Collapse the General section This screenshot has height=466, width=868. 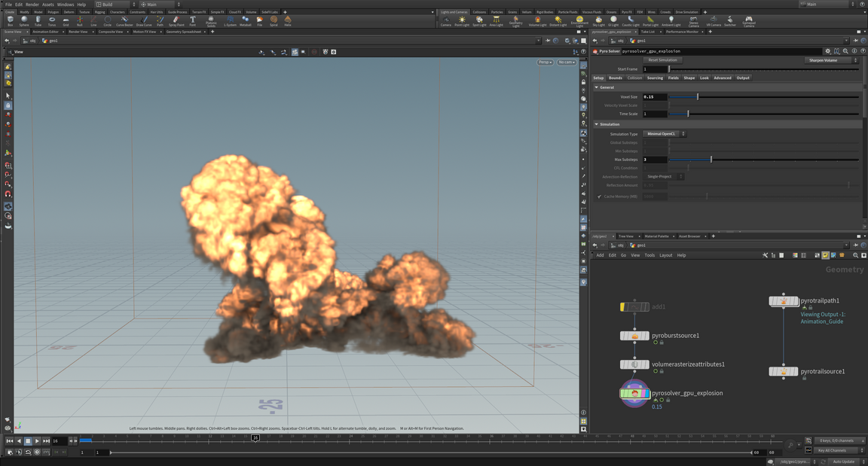(x=597, y=87)
